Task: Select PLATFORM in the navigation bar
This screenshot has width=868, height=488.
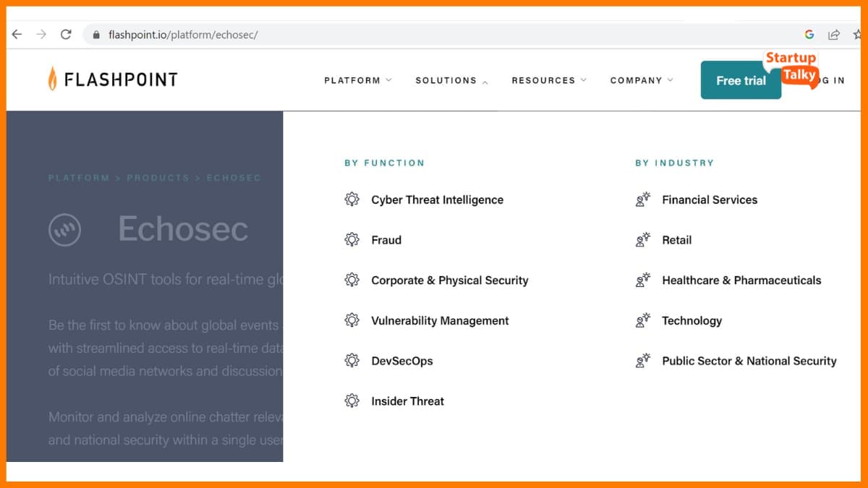Action: click(352, 80)
